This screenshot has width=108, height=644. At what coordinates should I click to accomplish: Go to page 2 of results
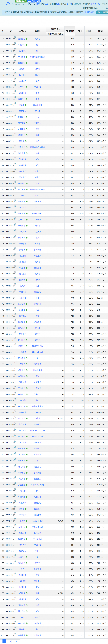(7, 641)
